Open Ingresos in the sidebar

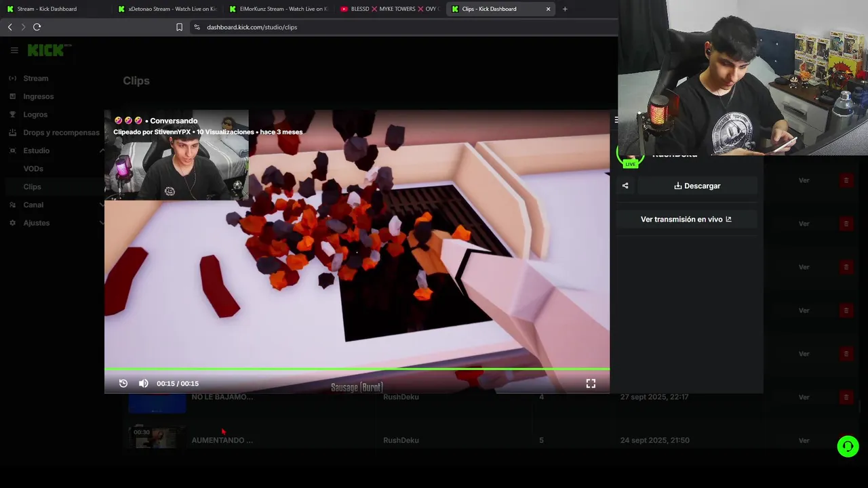(x=39, y=96)
